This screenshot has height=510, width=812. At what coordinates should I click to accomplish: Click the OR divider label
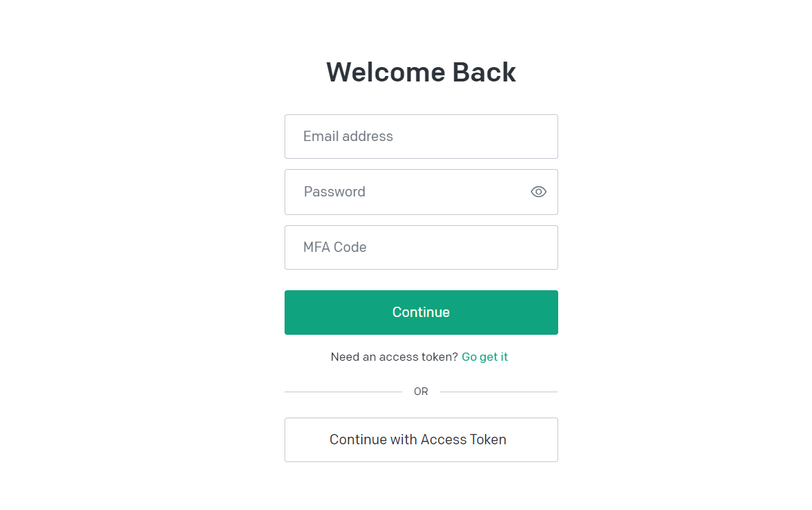coord(421,392)
